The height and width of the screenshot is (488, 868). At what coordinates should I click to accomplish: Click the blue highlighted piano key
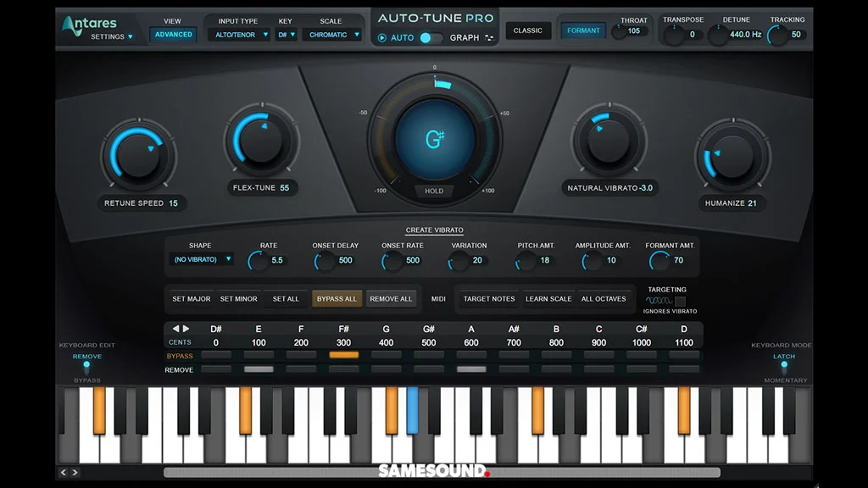tap(413, 410)
